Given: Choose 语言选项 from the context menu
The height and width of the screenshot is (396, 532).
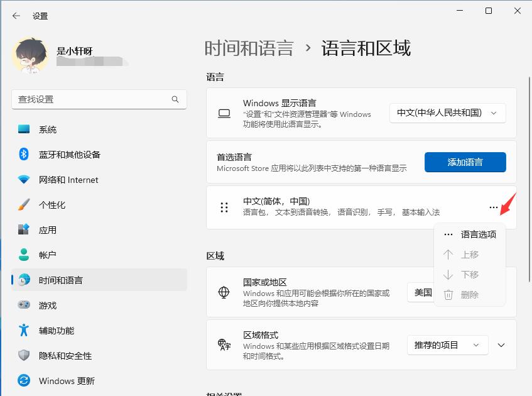Looking at the screenshot, I should click(x=478, y=234).
